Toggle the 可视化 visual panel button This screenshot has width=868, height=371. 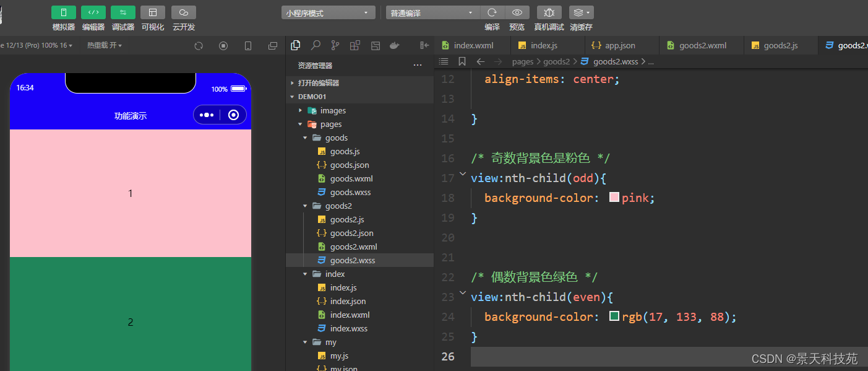pos(153,12)
